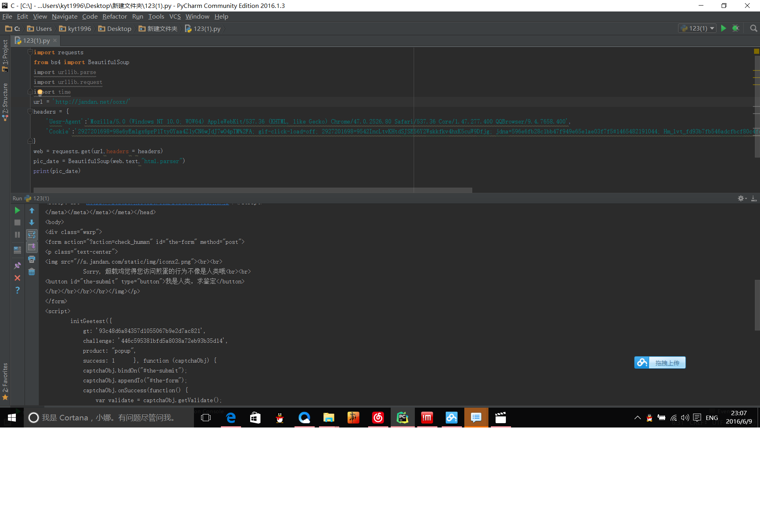Jump down the stack trace with down arrow

click(x=32, y=222)
